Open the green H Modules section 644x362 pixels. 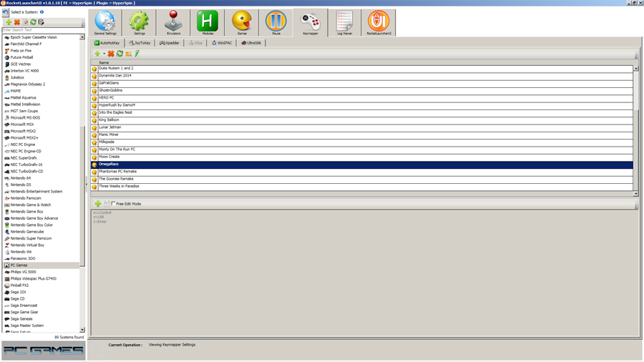click(208, 23)
